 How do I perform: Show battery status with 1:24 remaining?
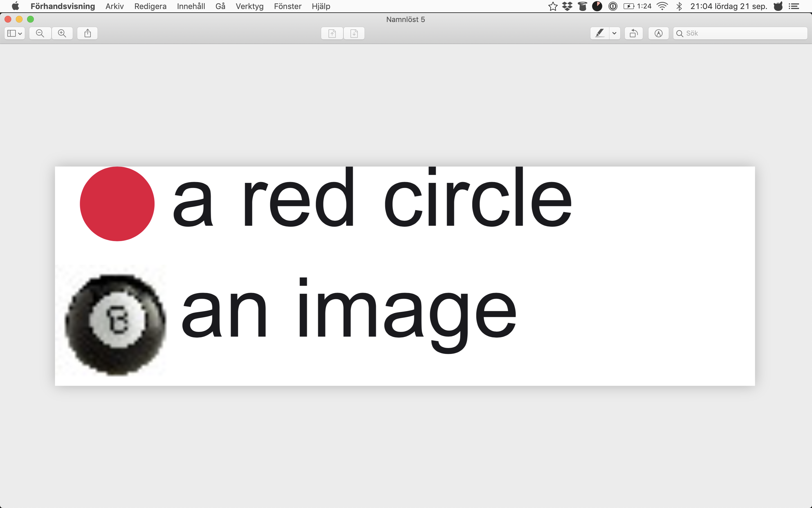(637, 6)
